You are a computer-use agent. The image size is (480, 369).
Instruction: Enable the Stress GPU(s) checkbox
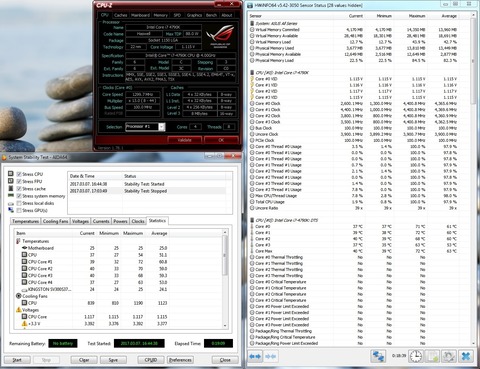click(19, 210)
